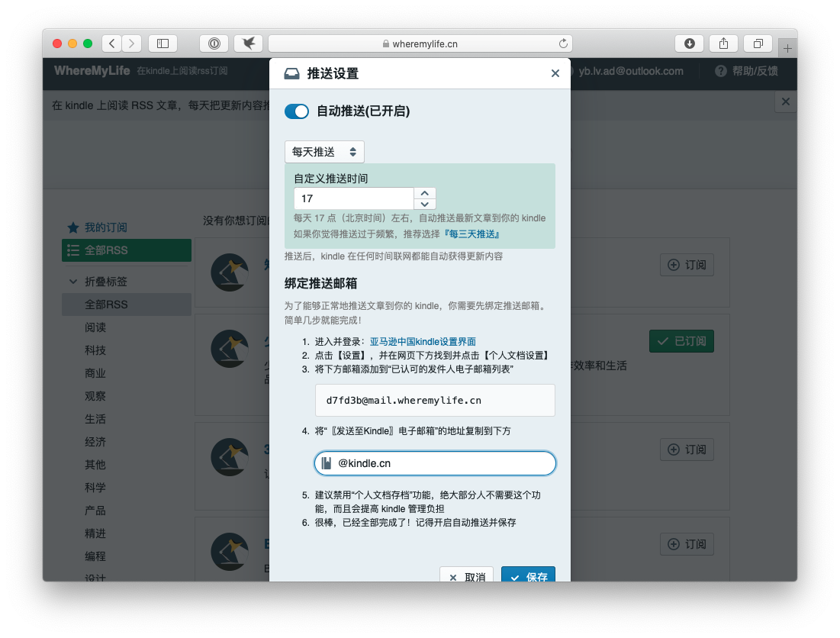Show Safari tab overview
This screenshot has width=840, height=638.
758,43
